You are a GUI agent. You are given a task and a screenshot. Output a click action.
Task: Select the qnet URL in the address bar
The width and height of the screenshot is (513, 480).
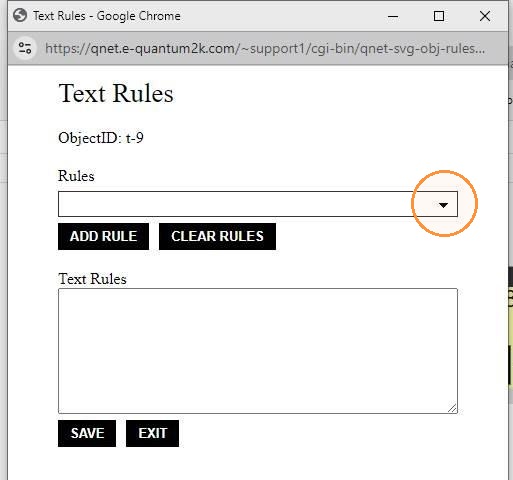tap(265, 49)
